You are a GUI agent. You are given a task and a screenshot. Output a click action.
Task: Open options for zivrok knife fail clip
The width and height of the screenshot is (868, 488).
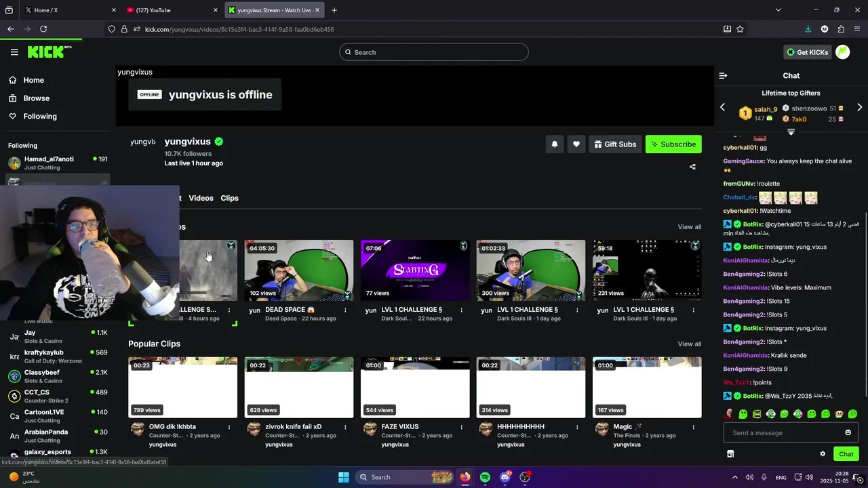345,428
